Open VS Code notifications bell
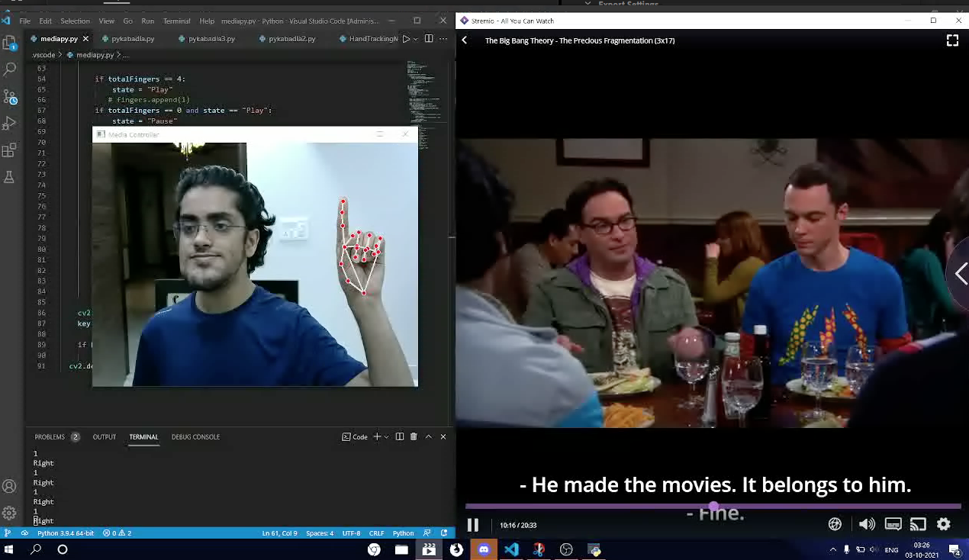969x560 pixels. click(444, 533)
